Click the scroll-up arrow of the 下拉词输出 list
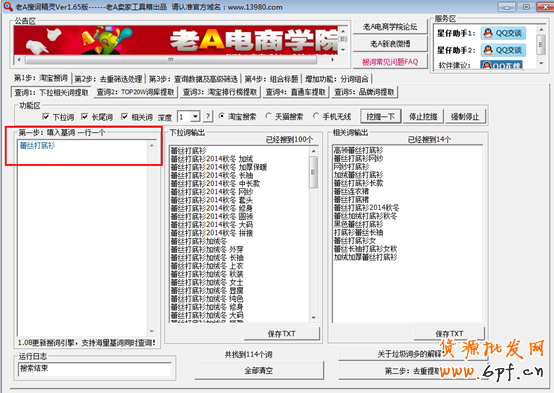This screenshot has width=554, height=393. [313, 151]
